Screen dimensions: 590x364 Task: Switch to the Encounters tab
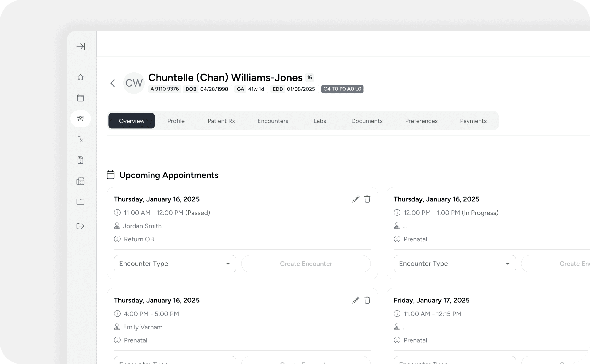(x=273, y=121)
